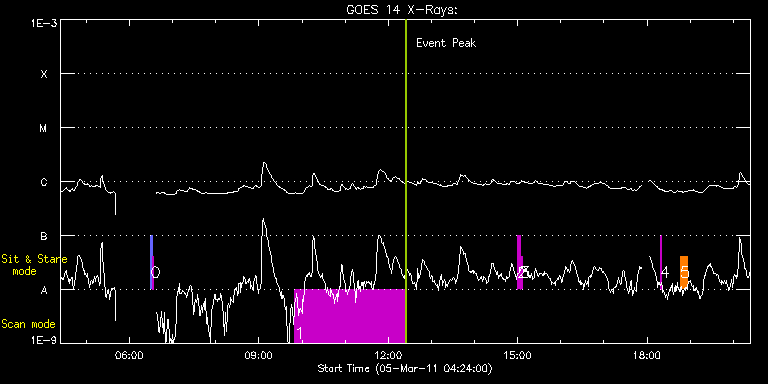Click the C flare class label
The image size is (768, 384).
coord(44,182)
